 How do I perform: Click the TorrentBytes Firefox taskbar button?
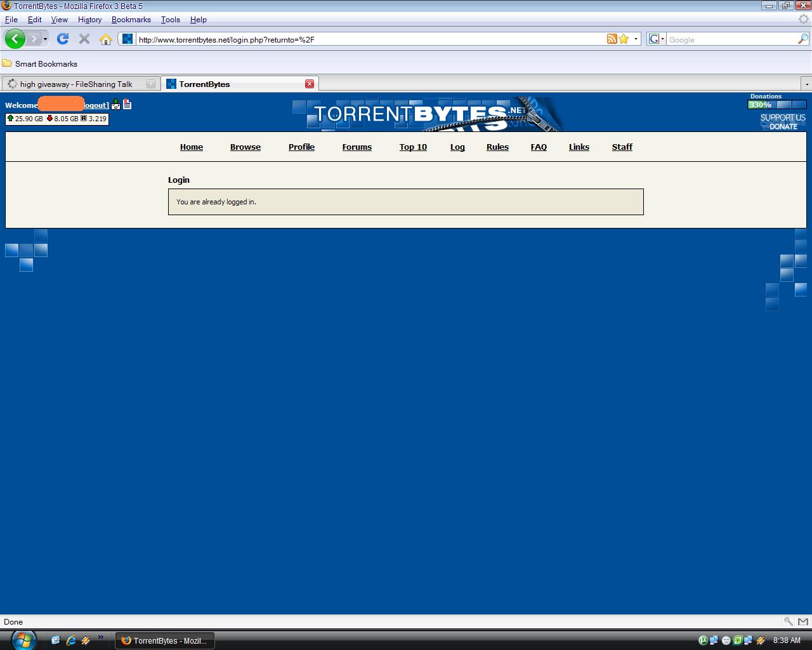pyautogui.click(x=165, y=640)
